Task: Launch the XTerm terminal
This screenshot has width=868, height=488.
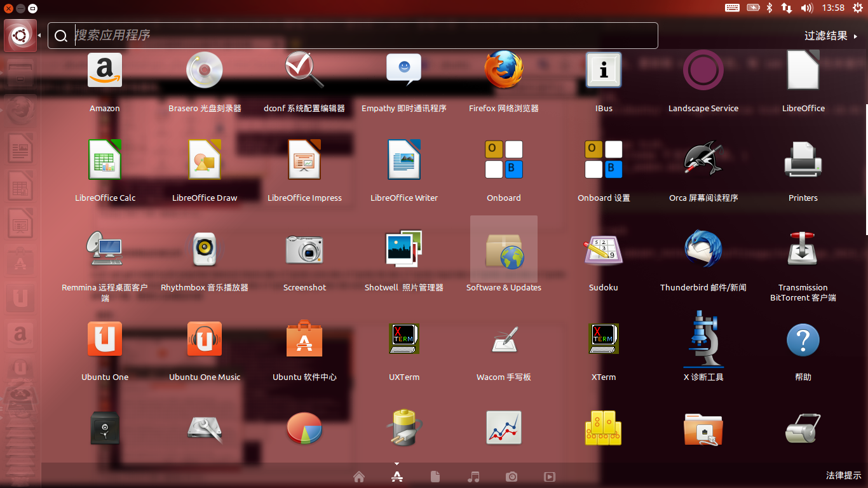Action: pyautogui.click(x=604, y=339)
